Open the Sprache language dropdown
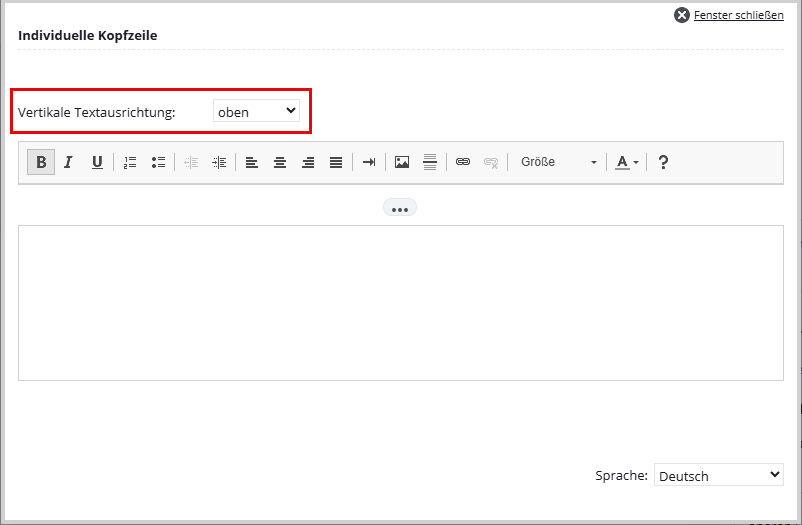This screenshot has width=802, height=525. click(718, 475)
